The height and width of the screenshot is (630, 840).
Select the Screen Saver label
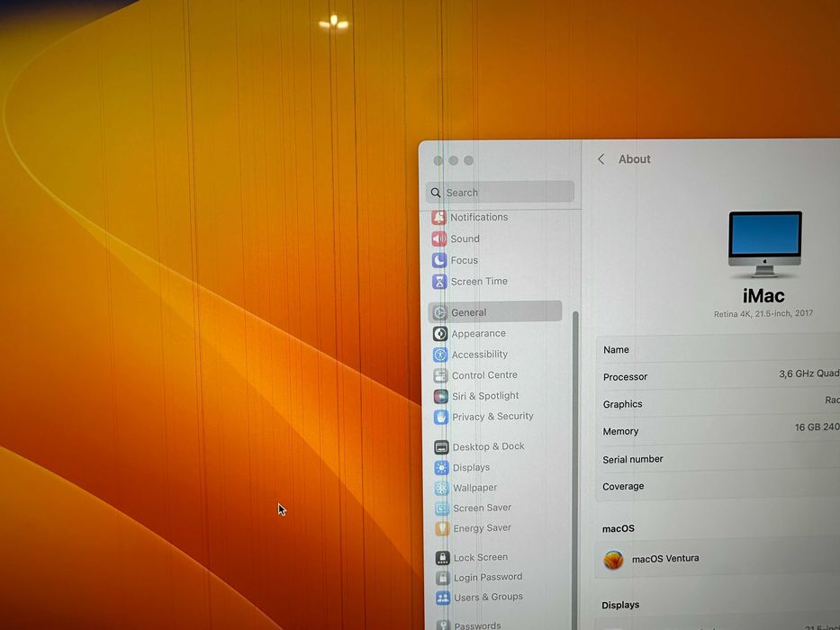click(483, 508)
